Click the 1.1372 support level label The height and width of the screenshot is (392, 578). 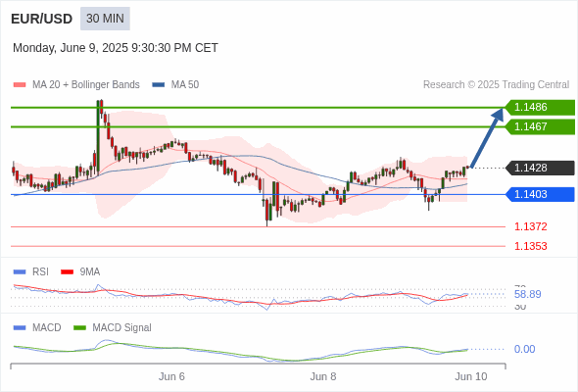tap(530, 226)
